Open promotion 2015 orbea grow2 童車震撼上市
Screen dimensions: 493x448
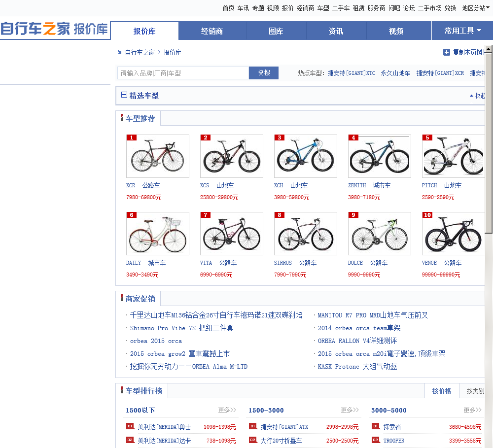(180, 354)
